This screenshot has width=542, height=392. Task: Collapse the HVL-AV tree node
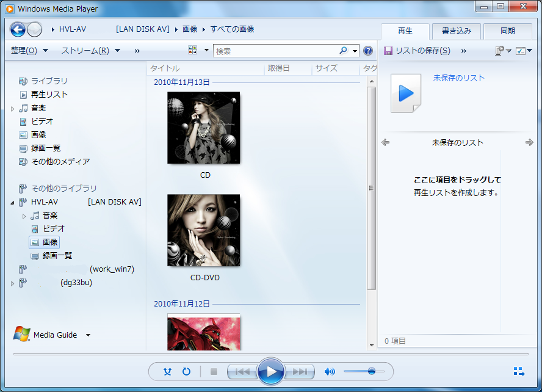12,203
